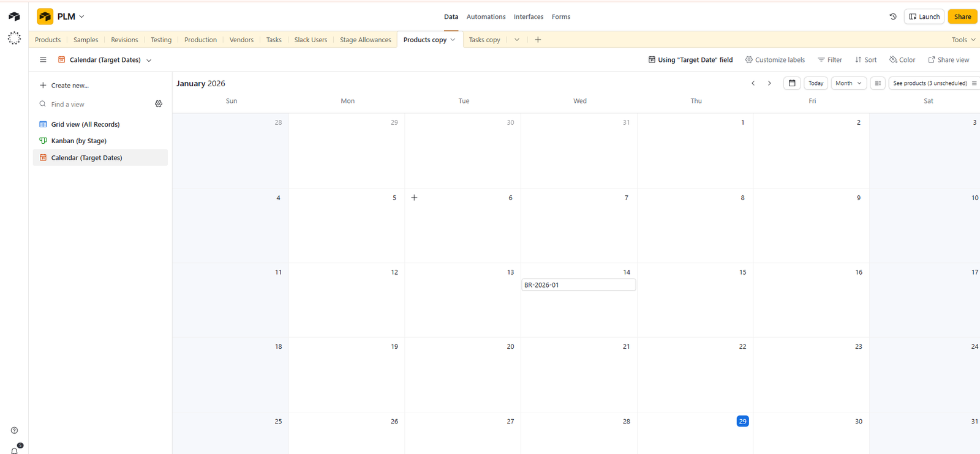Click the Launch button
The height and width of the screenshot is (454, 980).
(x=924, y=17)
